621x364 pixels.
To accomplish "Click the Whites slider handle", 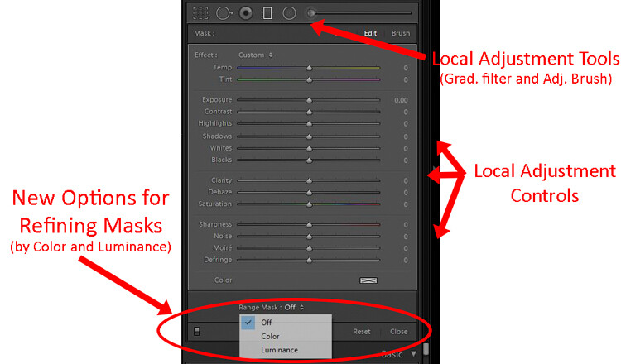I will (309, 148).
